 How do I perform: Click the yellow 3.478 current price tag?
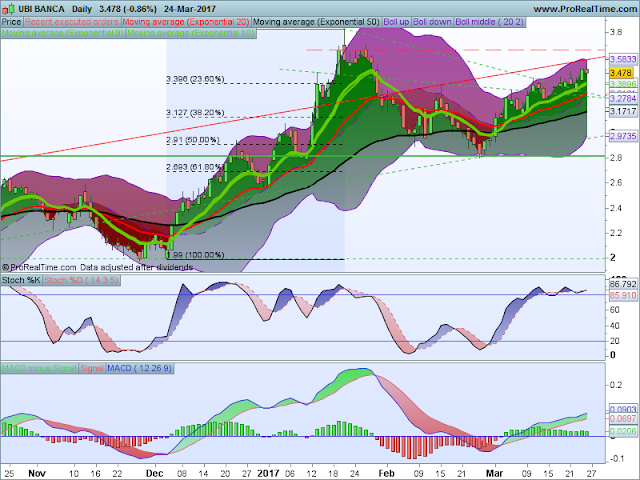click(621, 73)
